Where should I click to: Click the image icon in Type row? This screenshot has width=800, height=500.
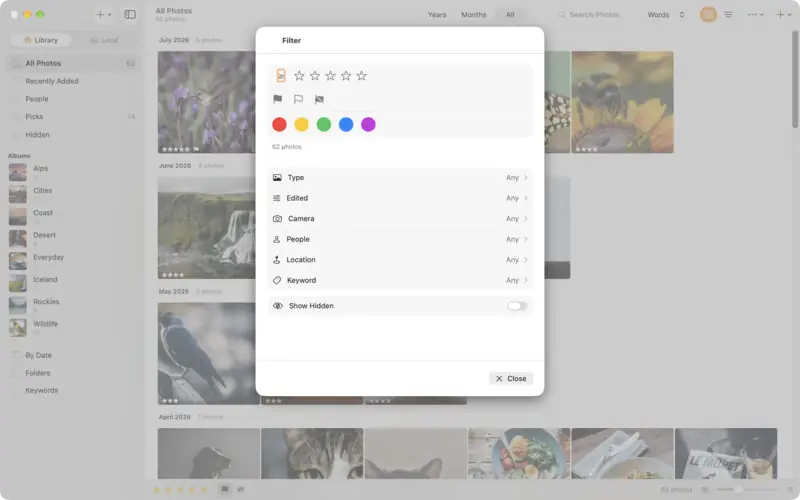tap(277, 178)
